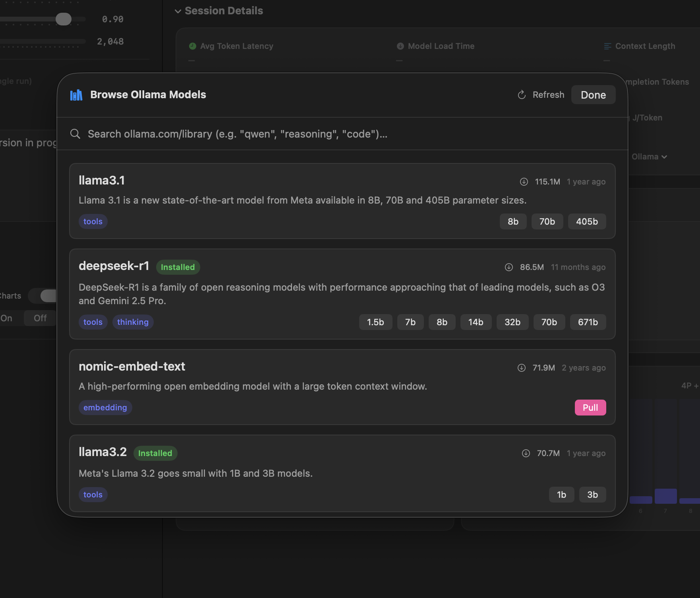Click the Meta's Llama 3.2 description
This screenshot has height=598, width=700.
point(196,474)
